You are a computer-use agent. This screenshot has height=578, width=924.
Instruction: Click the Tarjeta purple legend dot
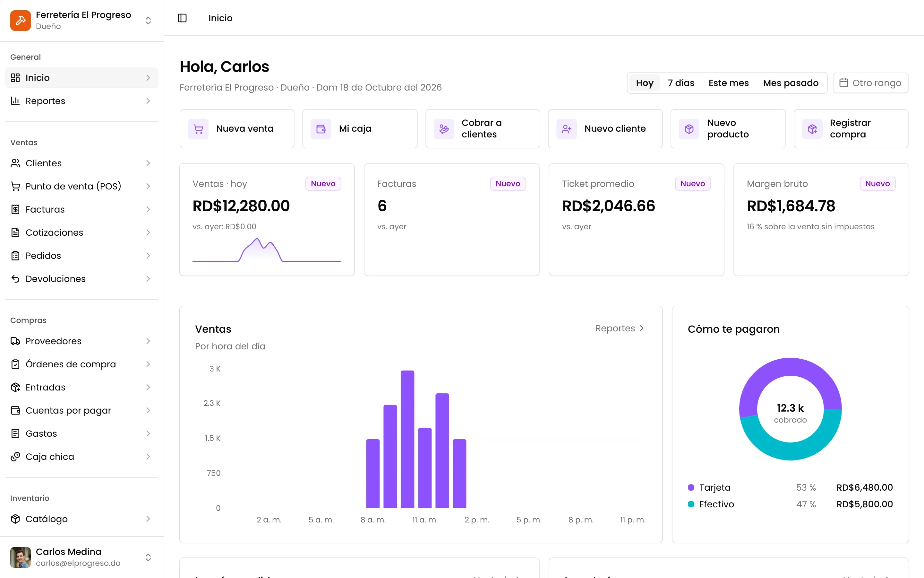[691, 487]
